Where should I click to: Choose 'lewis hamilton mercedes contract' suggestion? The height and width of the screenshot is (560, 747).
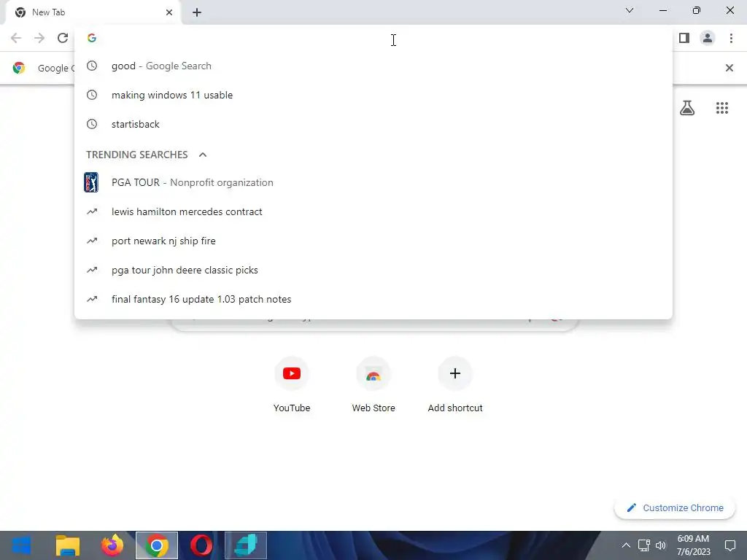373,211
